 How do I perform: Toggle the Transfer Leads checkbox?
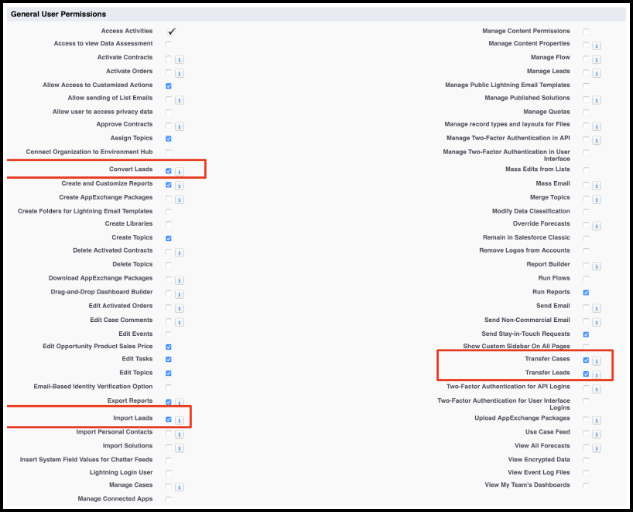[x=586, y=374]
